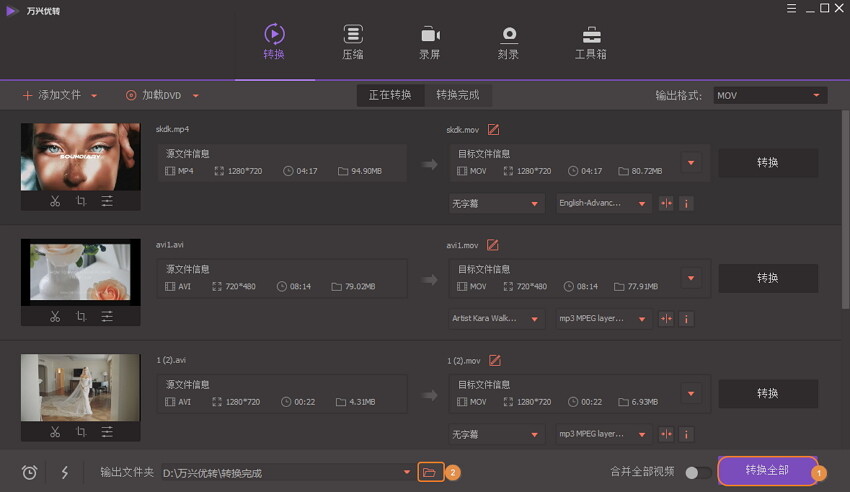Open the 转换 (Convert) tab
The image size is (850, 492).
274,42
